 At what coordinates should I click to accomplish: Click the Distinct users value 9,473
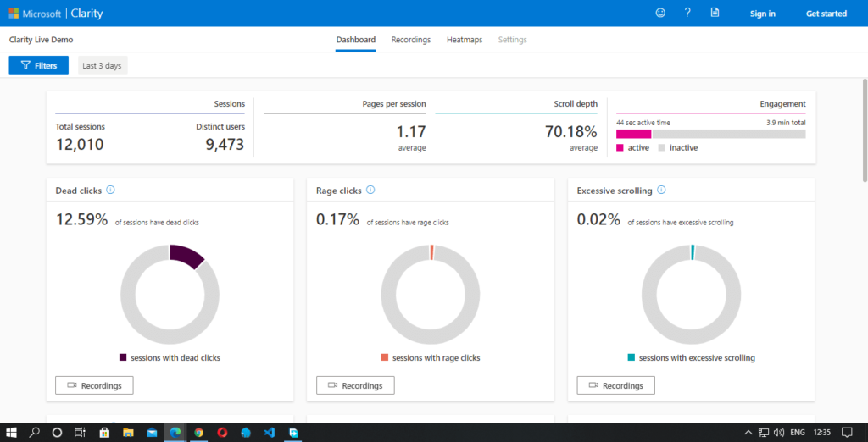tap(225, 145)
